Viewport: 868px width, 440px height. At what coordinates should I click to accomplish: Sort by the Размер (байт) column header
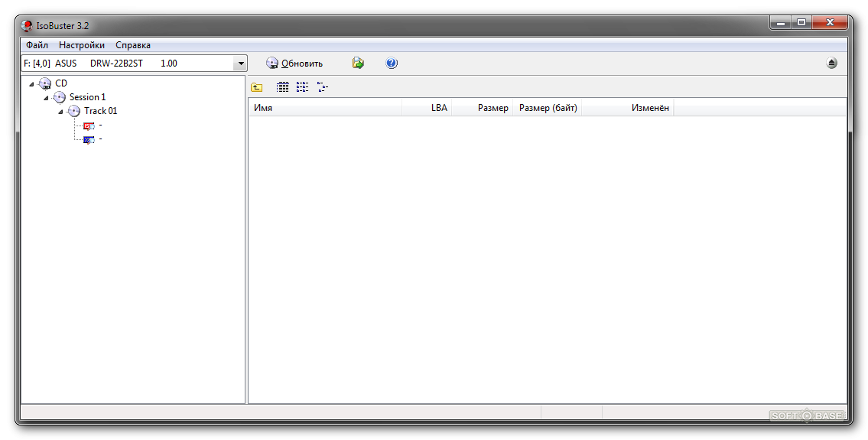548,108
